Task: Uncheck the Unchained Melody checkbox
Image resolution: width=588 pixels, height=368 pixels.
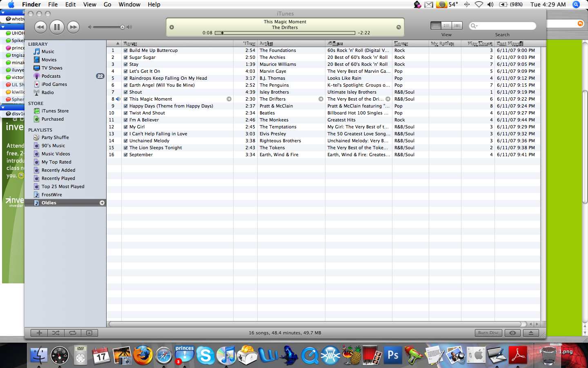Action: click(x=126, y=141)
